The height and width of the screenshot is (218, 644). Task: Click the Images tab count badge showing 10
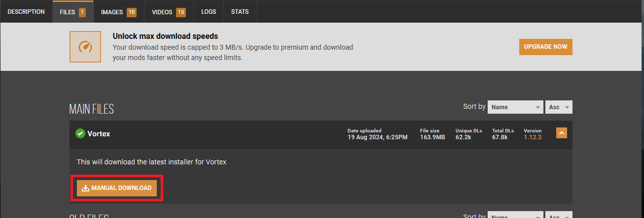click(x=132, y=12)
